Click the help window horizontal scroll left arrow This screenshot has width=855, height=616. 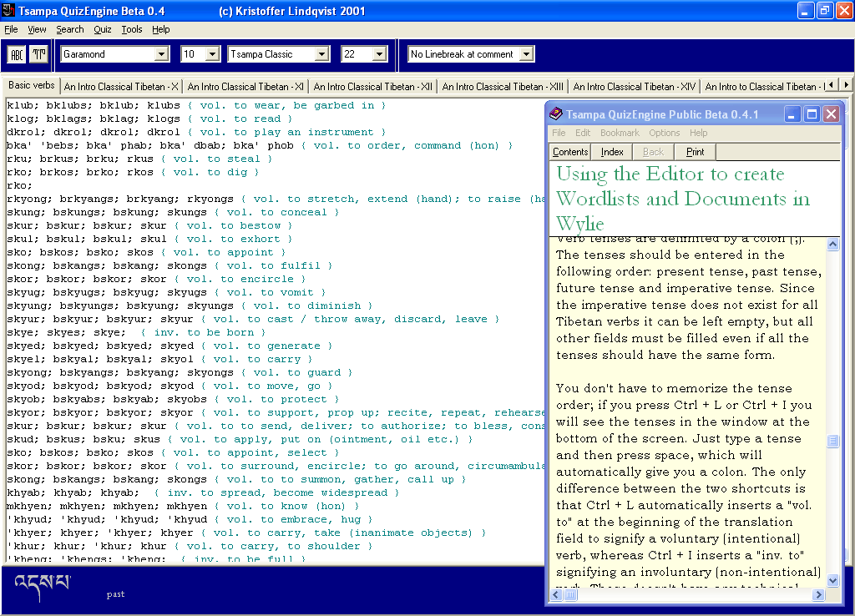point(556,595)
